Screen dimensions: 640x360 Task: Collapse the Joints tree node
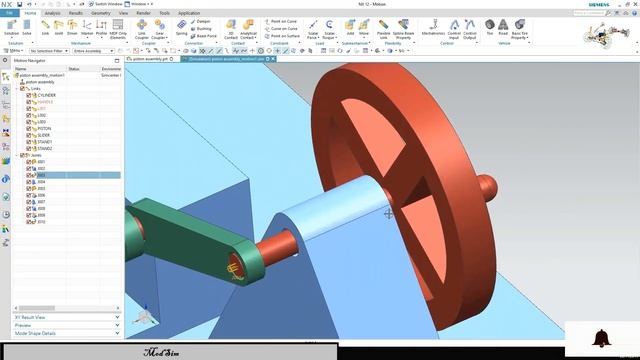coord(17,155)
